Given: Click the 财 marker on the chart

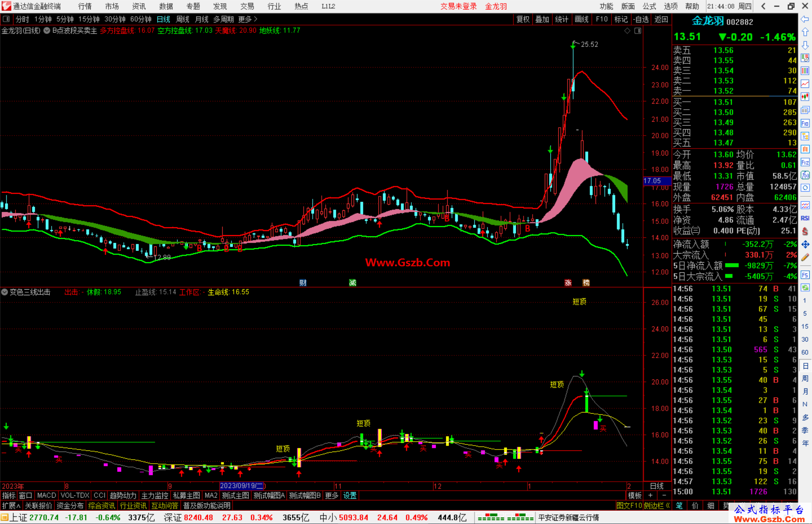Looking at the screenshot, I should coord(303,282).
